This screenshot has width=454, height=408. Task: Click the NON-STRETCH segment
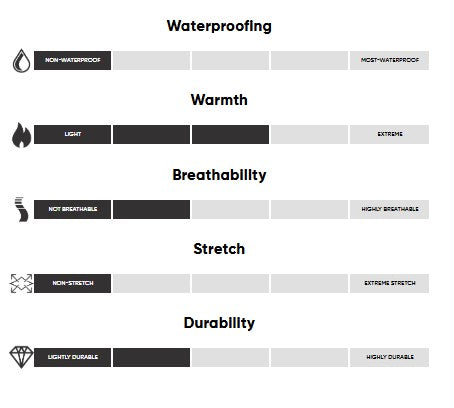(x=72, y=283)
